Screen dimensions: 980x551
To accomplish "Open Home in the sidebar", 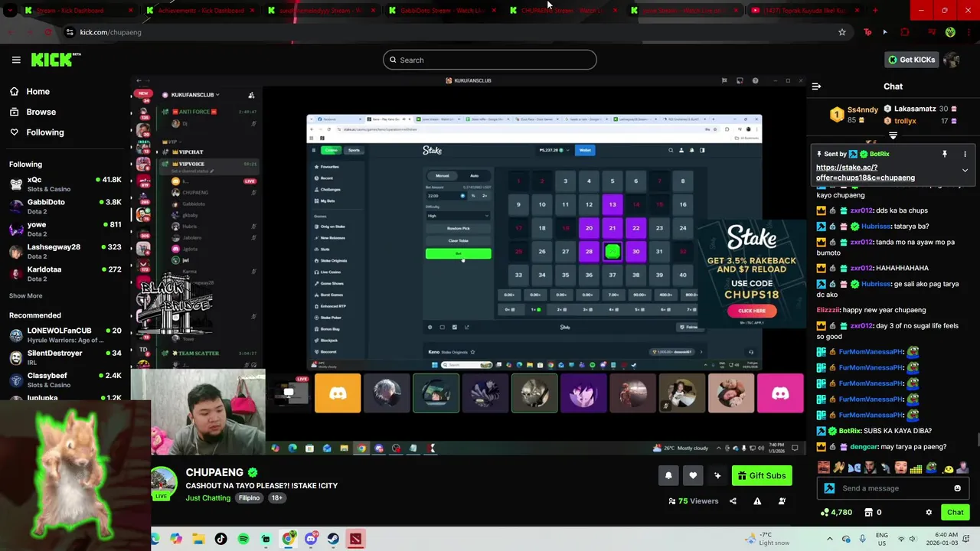I will [38, 92].
